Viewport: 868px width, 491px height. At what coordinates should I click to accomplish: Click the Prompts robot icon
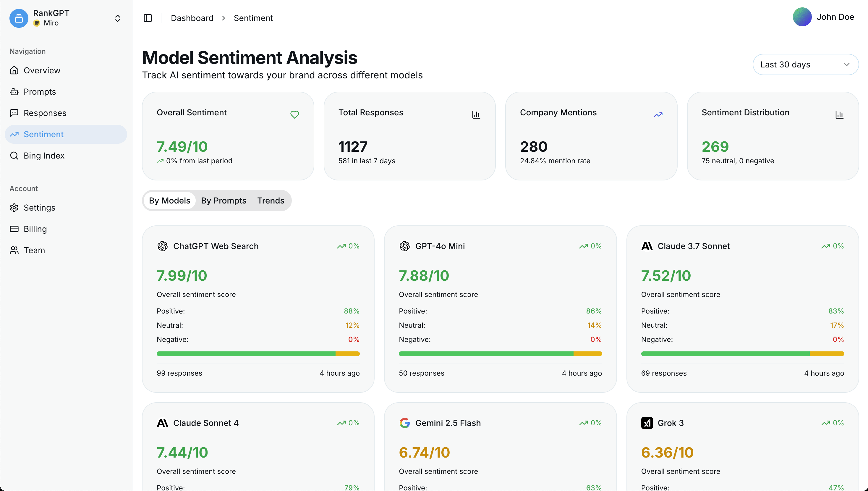click(14, 91)
